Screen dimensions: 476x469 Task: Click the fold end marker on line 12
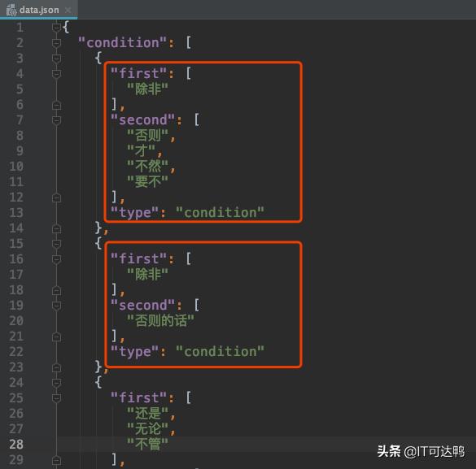pos(56,198)
